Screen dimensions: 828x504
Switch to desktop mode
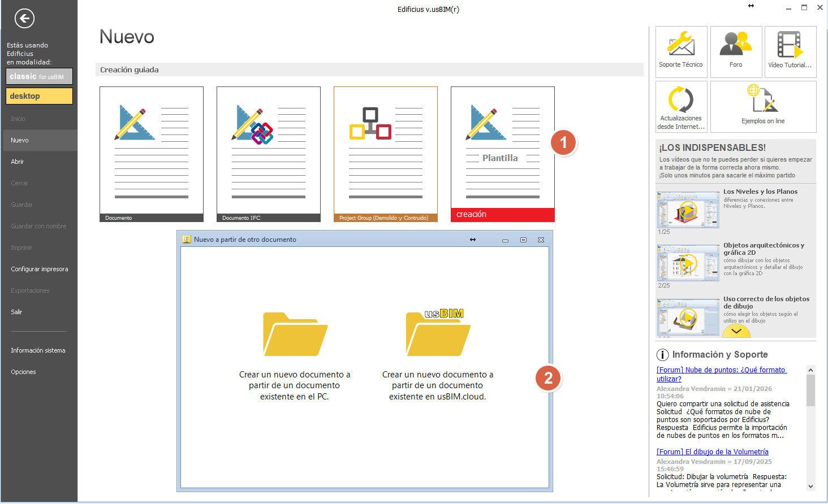pyautogui.click(x=39, y=96)
